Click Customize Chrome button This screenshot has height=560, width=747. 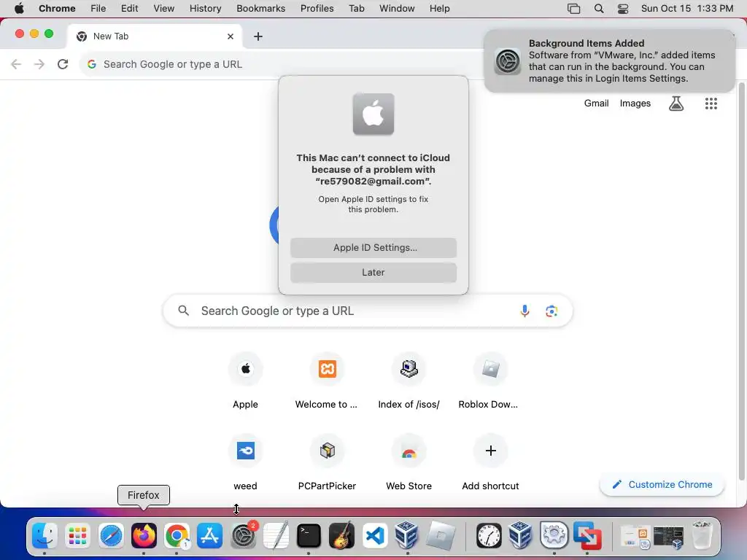(x=662, y=484)
